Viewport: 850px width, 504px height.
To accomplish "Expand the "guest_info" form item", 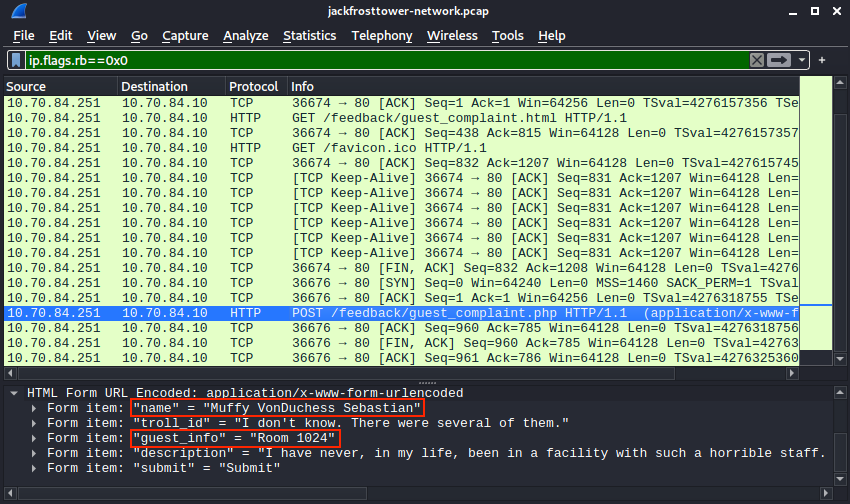I will pyautogui.click(x=34, y=438).
